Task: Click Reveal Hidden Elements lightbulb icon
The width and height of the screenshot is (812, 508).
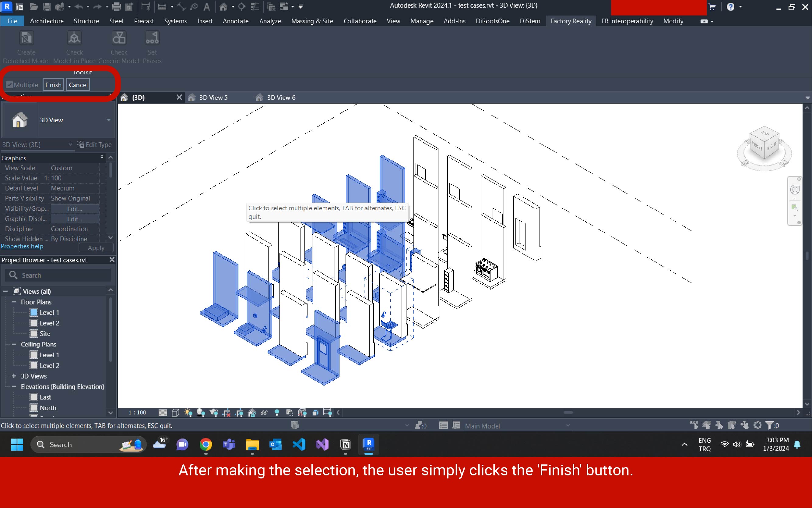Action: 277,413
